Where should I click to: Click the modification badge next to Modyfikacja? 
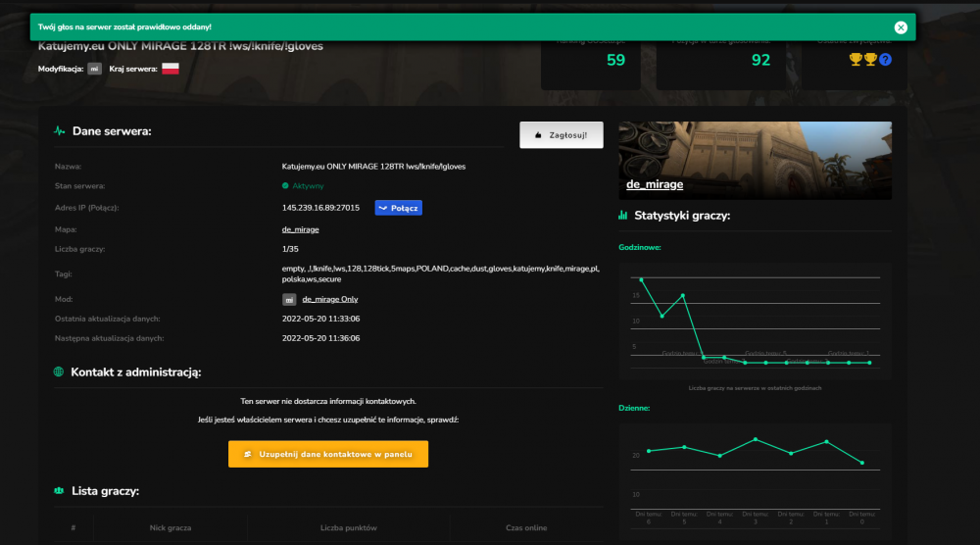[94, 69]
